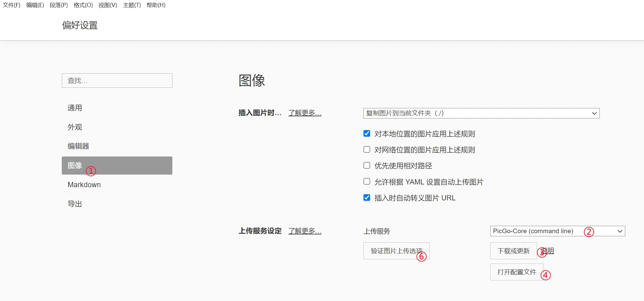Disable "插入时自动转义图片 URL" checkbox

[367, 198]
